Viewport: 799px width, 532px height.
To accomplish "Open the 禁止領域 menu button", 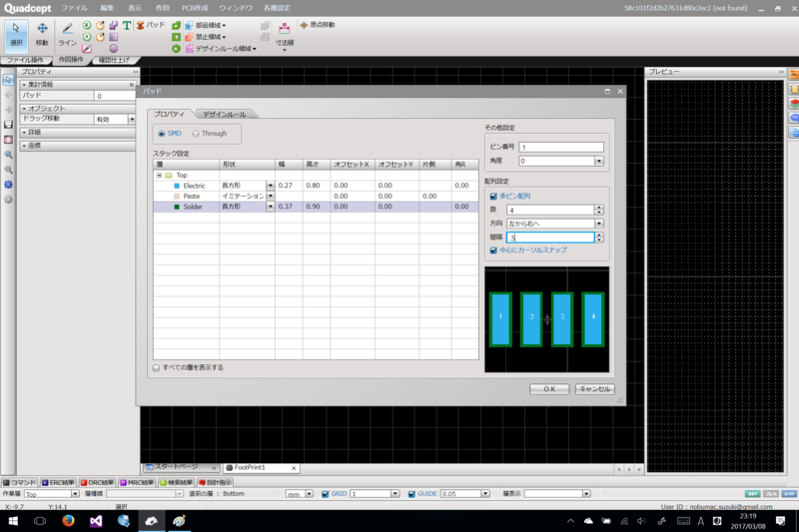I will [206, 37].
